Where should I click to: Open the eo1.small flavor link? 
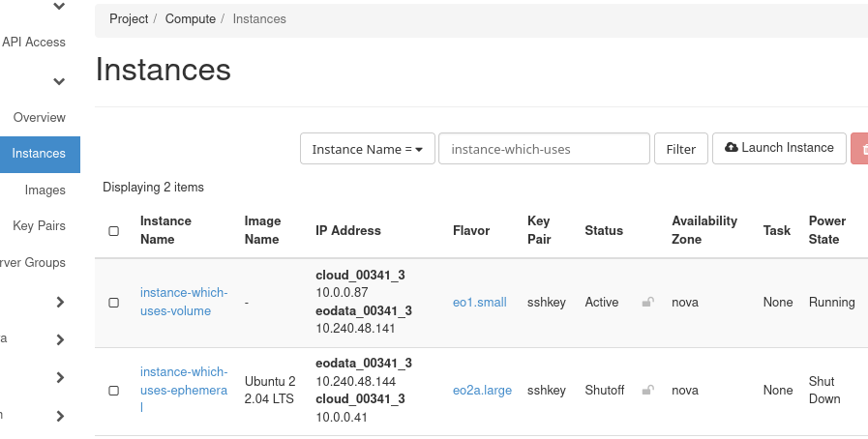point(479,303)
